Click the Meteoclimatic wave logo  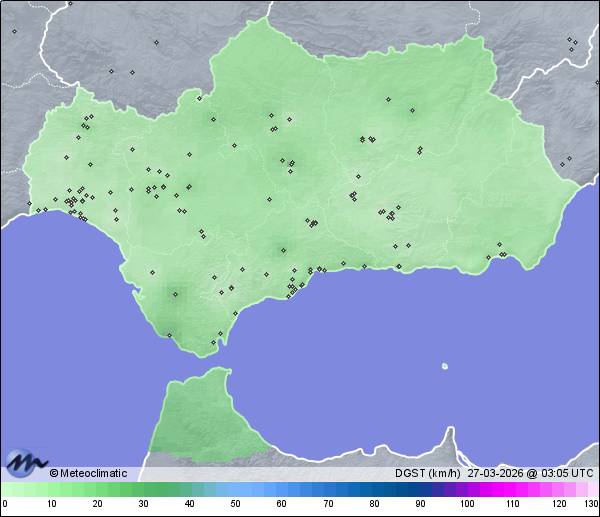point(26,461)
